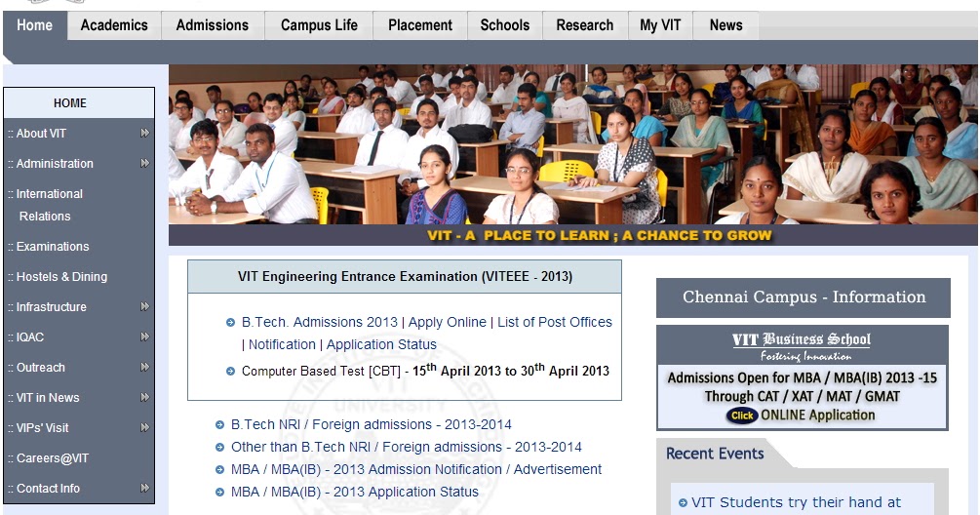Click the 'A PLACE TO LEARN' slogan text
The width and height of the screenshot is (980, 515).
coord(600,236)
